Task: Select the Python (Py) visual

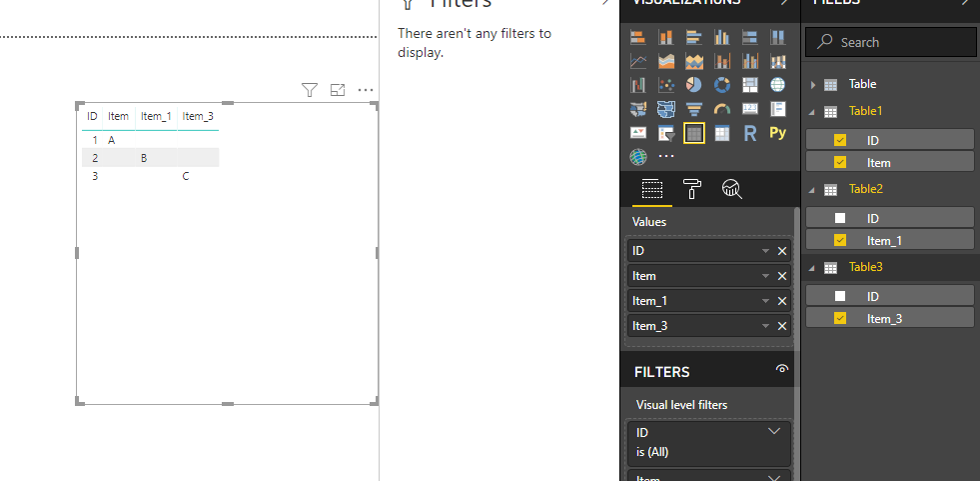Action: tap(777, 133)
